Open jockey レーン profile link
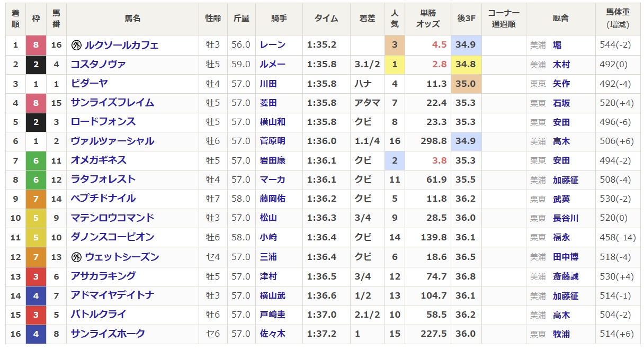 273,45
